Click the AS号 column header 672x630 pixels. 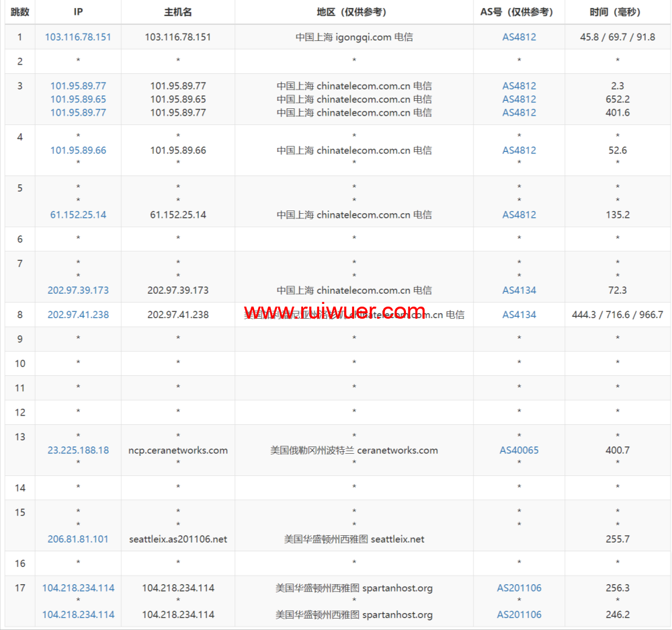[519, 12]
